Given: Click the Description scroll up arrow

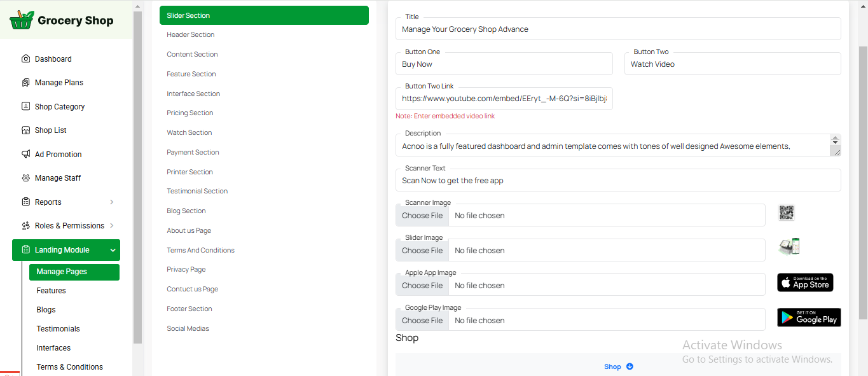Looking at the screenshot, I should pyautogui.click(x=836, y=139).
